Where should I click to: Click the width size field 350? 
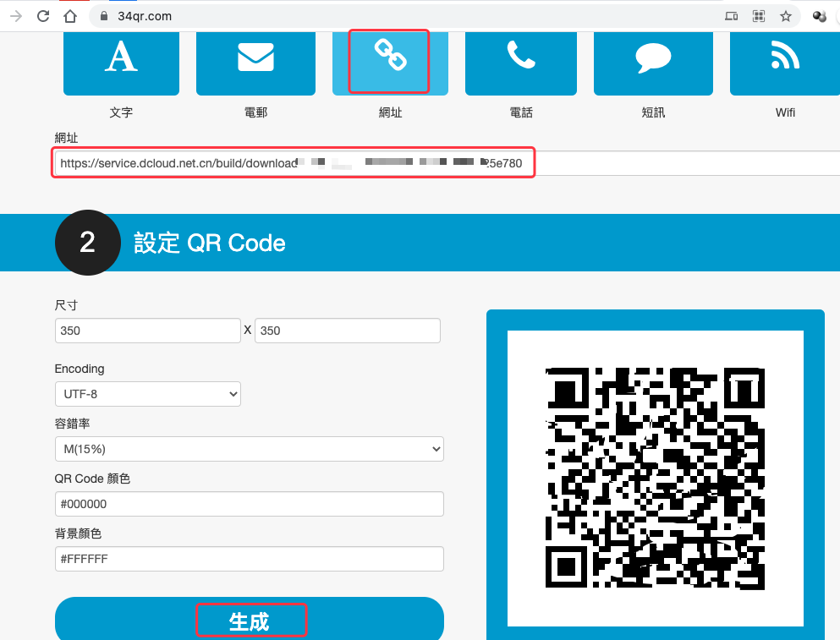click(148, 331)
